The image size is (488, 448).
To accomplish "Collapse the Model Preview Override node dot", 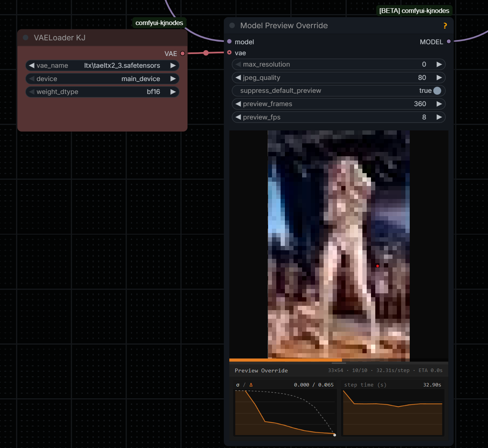I will (232, 25).
